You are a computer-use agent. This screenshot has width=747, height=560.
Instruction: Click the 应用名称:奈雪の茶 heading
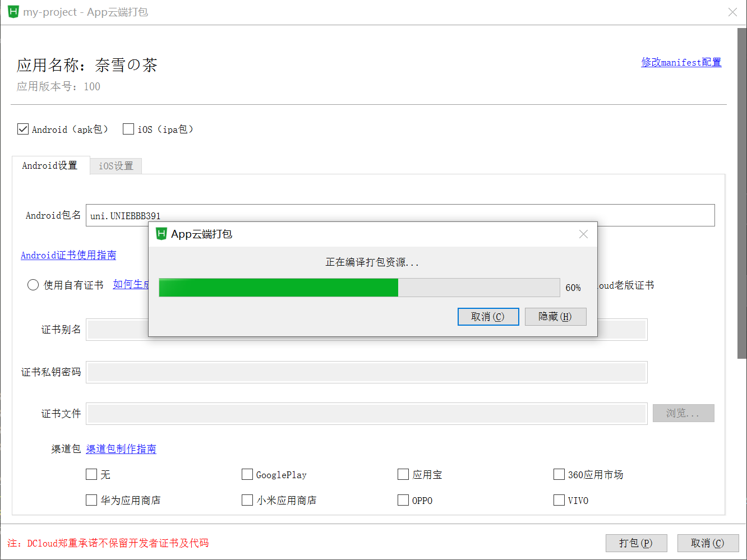[x=87, y=65]
